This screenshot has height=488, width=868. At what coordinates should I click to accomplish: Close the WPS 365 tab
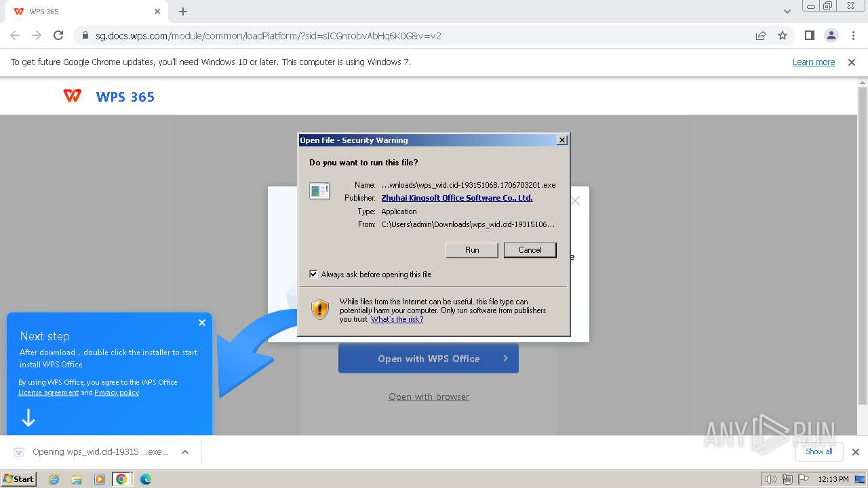(x=157, y=12)
